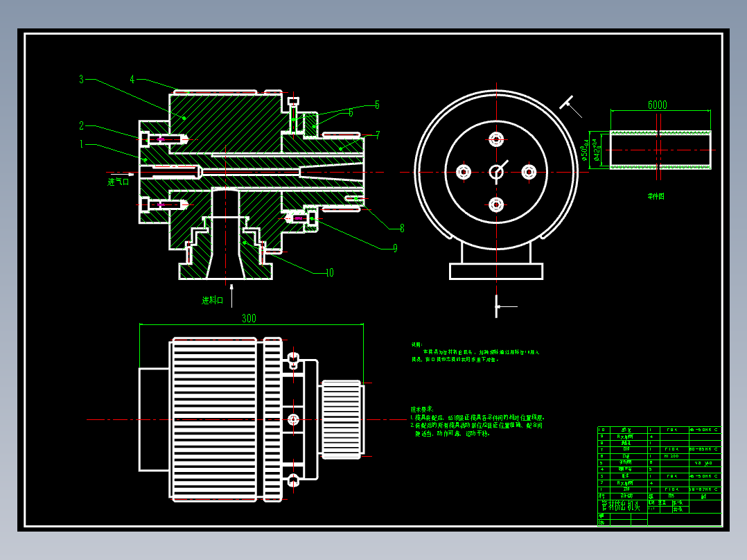Click part callout number 5
This screenshot has height=560, width=747.
pyautogui.click(x=377, y=105)
